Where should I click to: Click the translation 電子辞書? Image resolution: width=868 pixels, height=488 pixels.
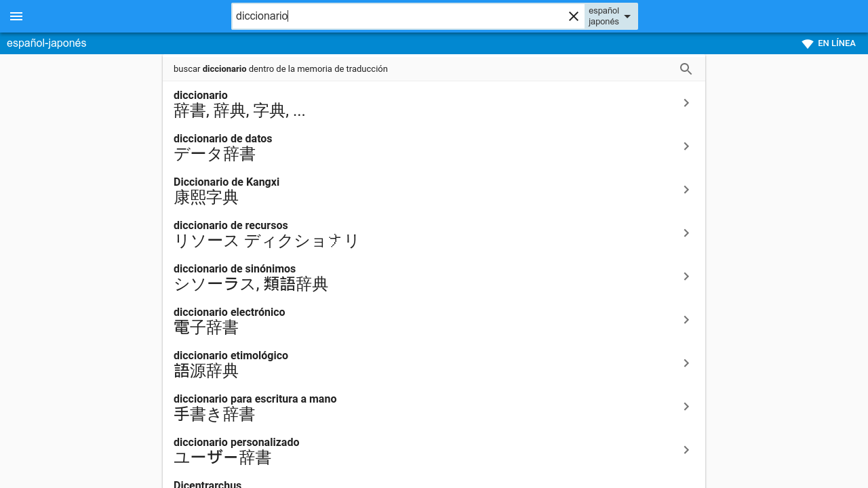pos(206,328)
